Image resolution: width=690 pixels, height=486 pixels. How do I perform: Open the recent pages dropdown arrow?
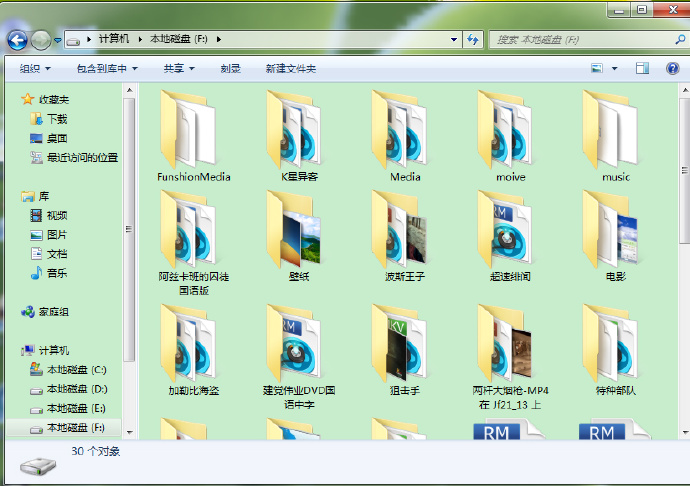(58, 40)
